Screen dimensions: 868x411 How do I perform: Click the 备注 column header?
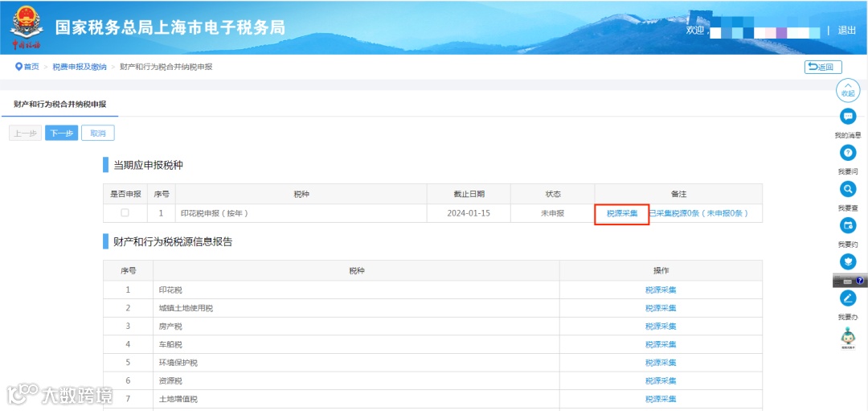point(678,195)
